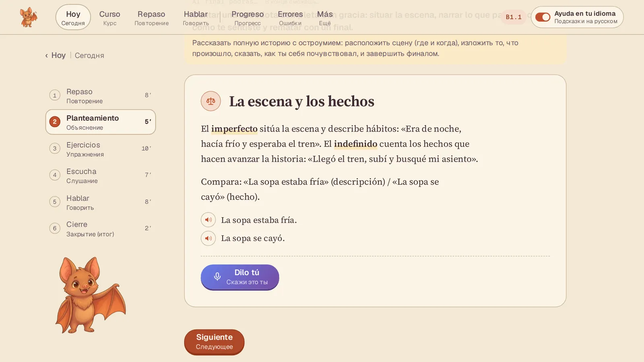Switch to the Repaso tab
Screen dimensions: 644x362
(151, 18)
